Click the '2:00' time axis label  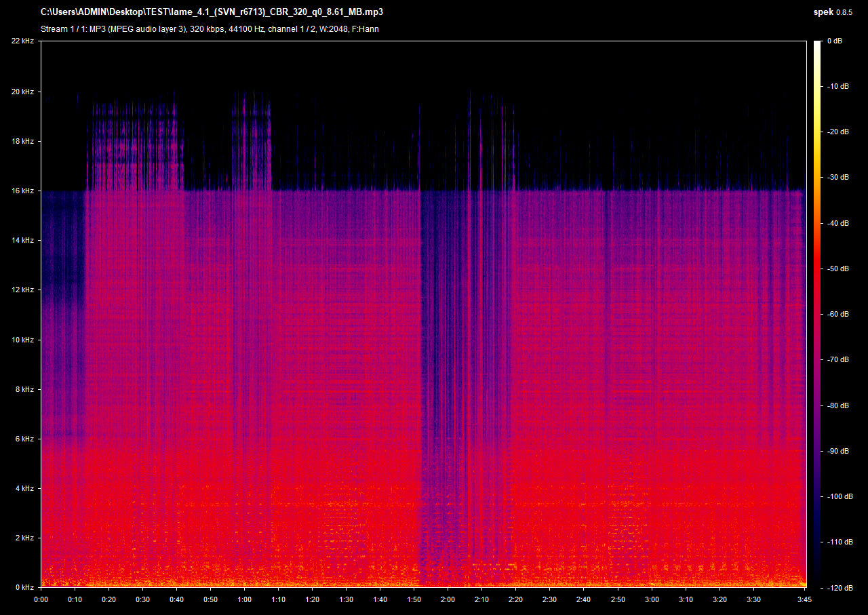pyautogui.click(x=448, y=599)
